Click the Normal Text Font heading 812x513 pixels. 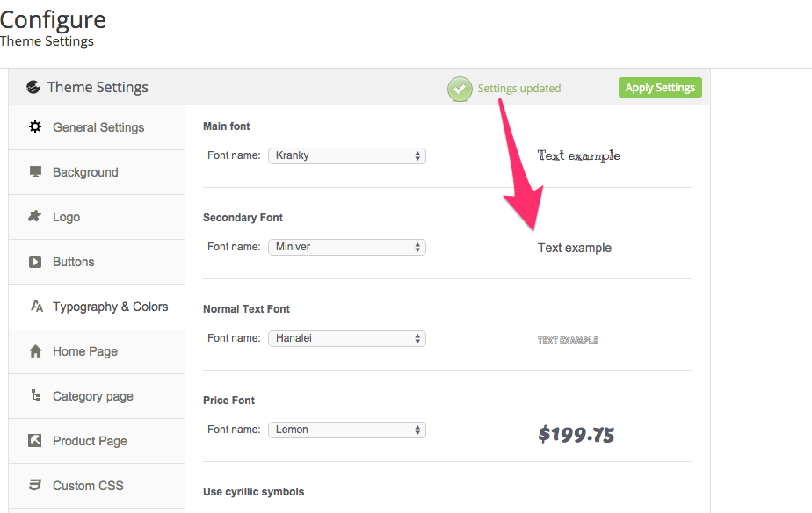[246, 309]
